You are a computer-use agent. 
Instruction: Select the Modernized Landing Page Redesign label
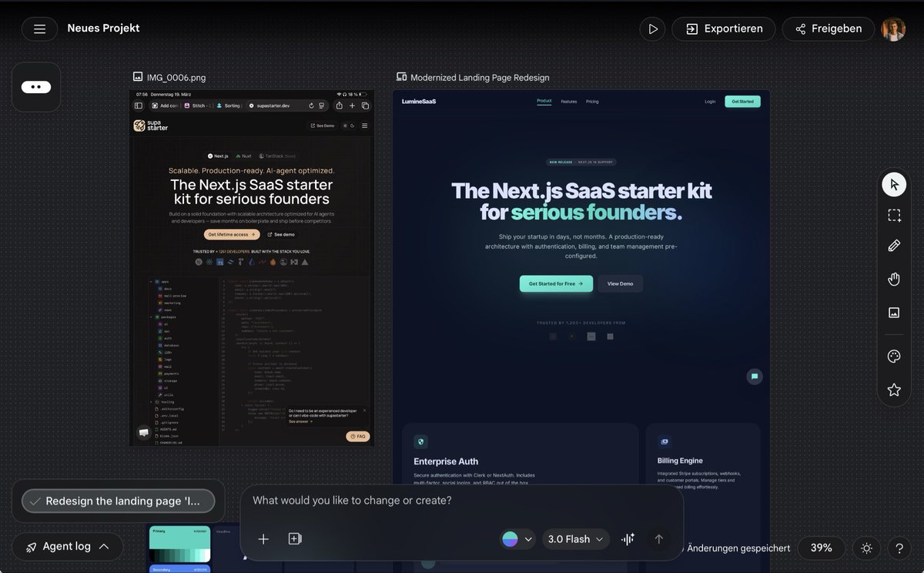[x=480, y=77]
